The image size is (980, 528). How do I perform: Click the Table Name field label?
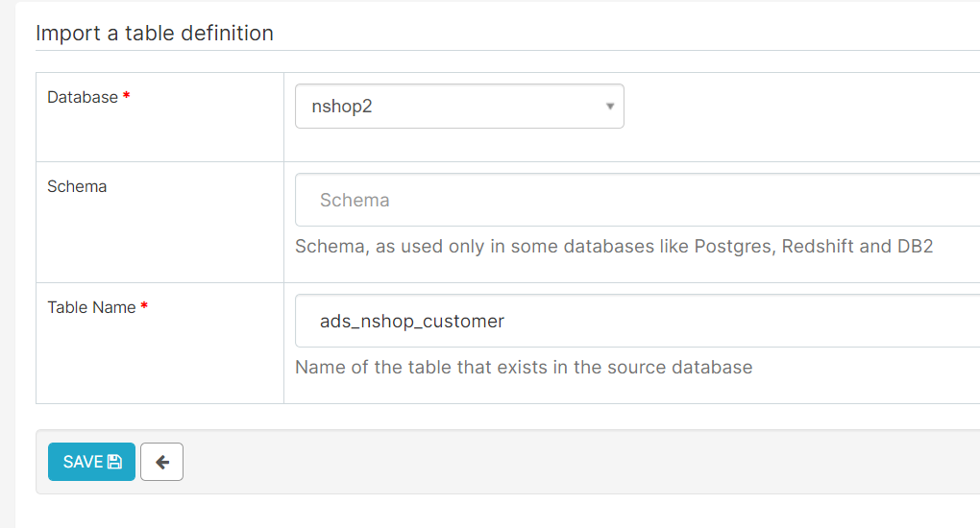pos(91,307)
